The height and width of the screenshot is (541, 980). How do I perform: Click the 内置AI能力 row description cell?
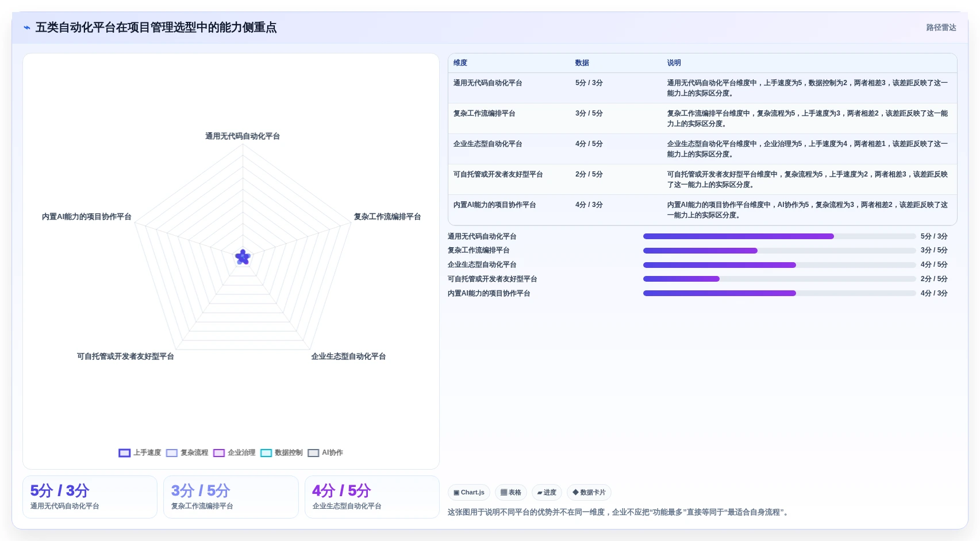point(809,210)
